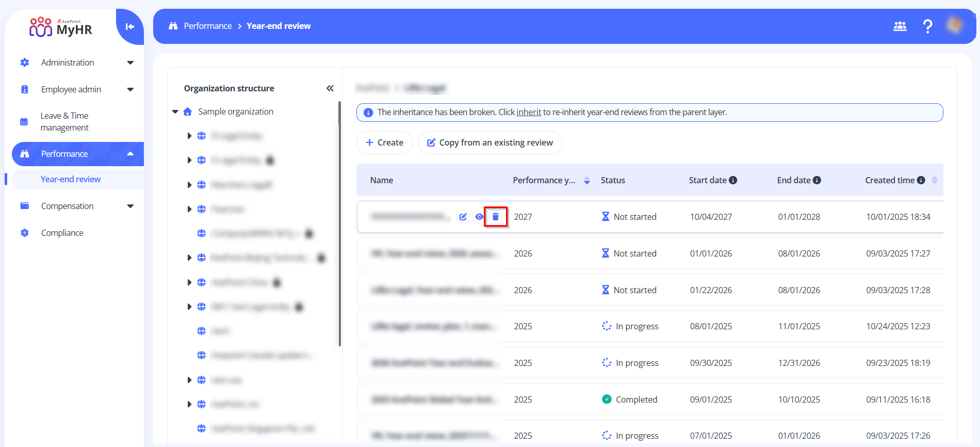Click the inherit link in banner

click(x=529, y=112)
